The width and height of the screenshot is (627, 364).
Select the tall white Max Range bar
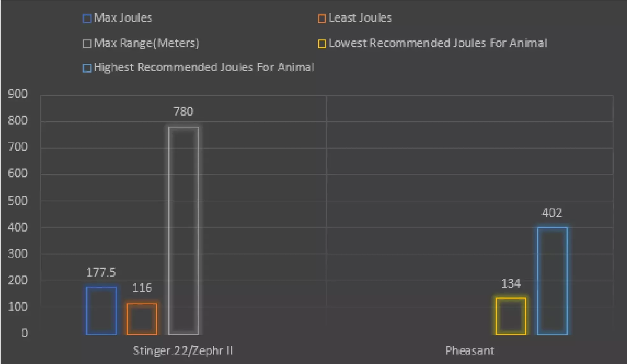[184, 231]
